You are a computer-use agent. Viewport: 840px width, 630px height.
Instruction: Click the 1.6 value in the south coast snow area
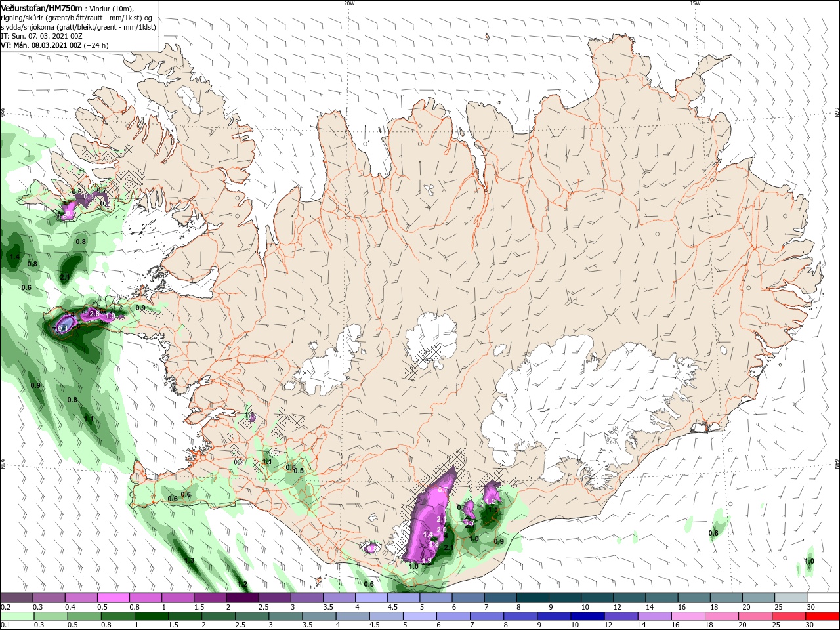pos(434,544)
